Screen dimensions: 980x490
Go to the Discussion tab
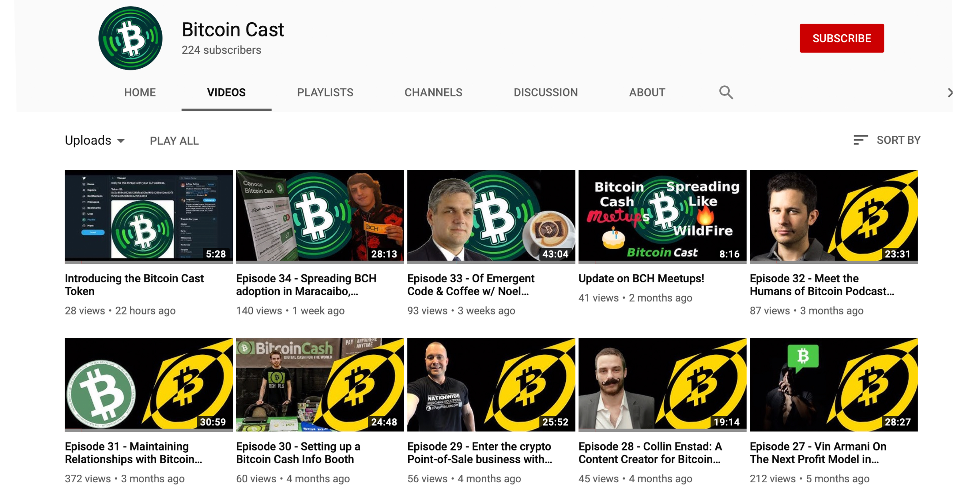pos(545,92)
